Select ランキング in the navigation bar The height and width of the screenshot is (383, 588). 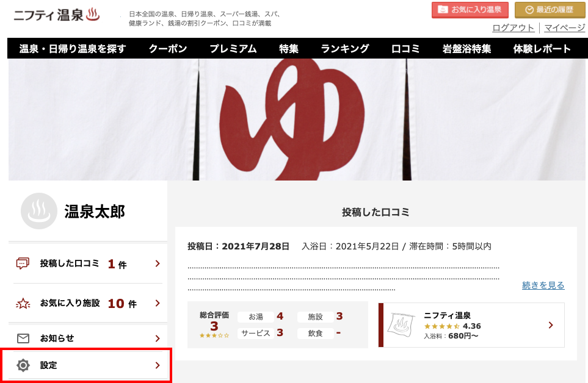345,49
